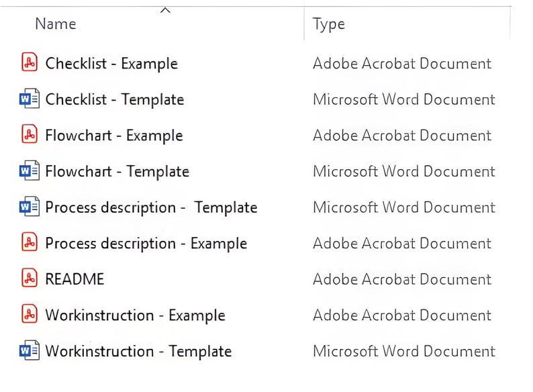Viewport: 533px width, 392px height.
Task: Click Word icon for Process description - Template
Action: pyautogui.click(x=30, y=206)
